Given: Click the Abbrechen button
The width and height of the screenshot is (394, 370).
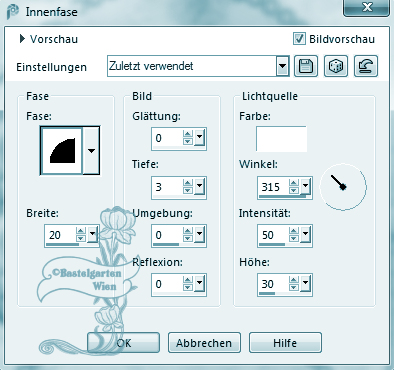Looking at the screenshot, I should coord(204,343).
